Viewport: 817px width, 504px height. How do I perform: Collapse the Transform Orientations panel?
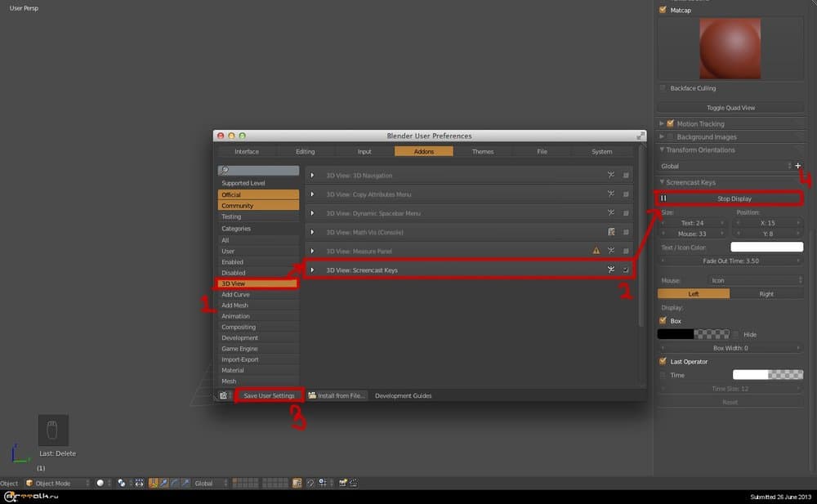pyautogui.click(x=662, y=149)
